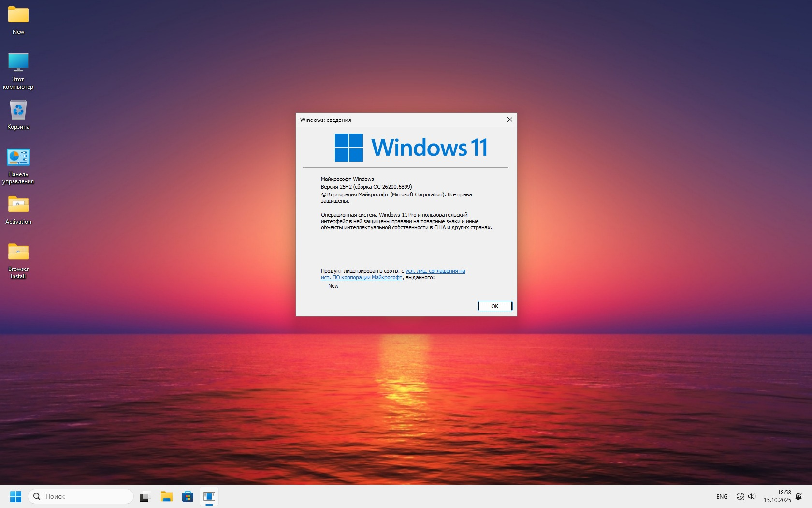This screenshot has width=812, height=508.
Task: Open the Start menu
Action: click(x=15, y=496)
